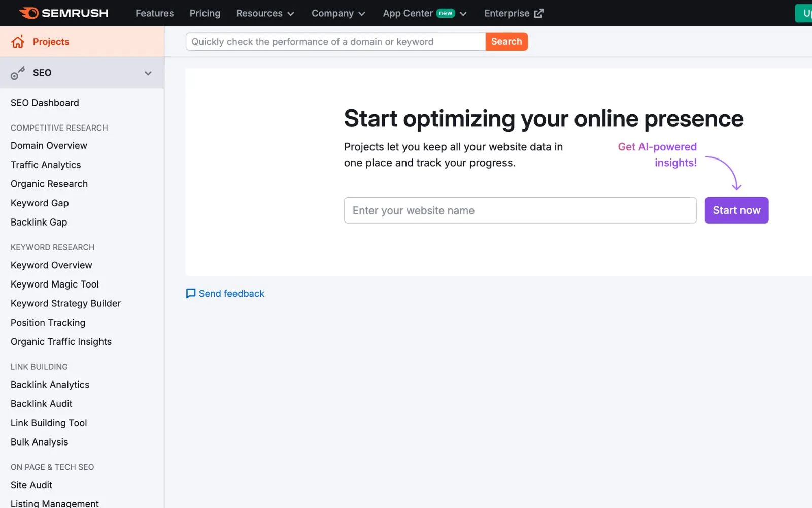Image resolution: width=812 pixels, height=508 pixels.
Task: Open Backlink Audit
Action: click(42, 404)
